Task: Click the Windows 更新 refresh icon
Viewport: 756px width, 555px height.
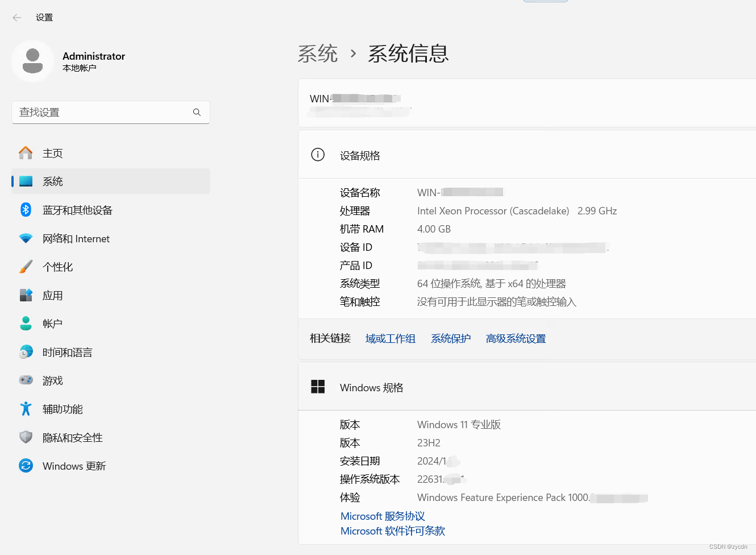Action: coord(26,466)
